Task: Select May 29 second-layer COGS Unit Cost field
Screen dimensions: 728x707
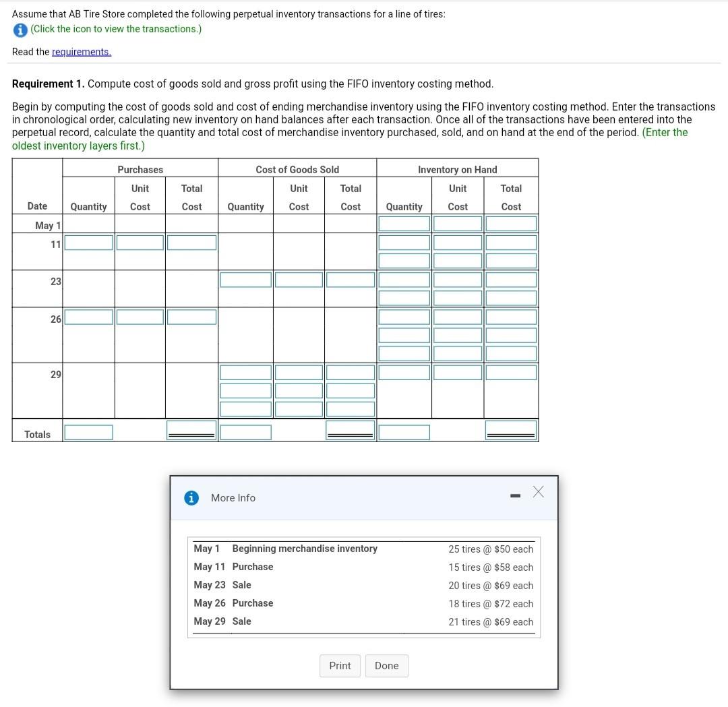Action: click(299, 391)
